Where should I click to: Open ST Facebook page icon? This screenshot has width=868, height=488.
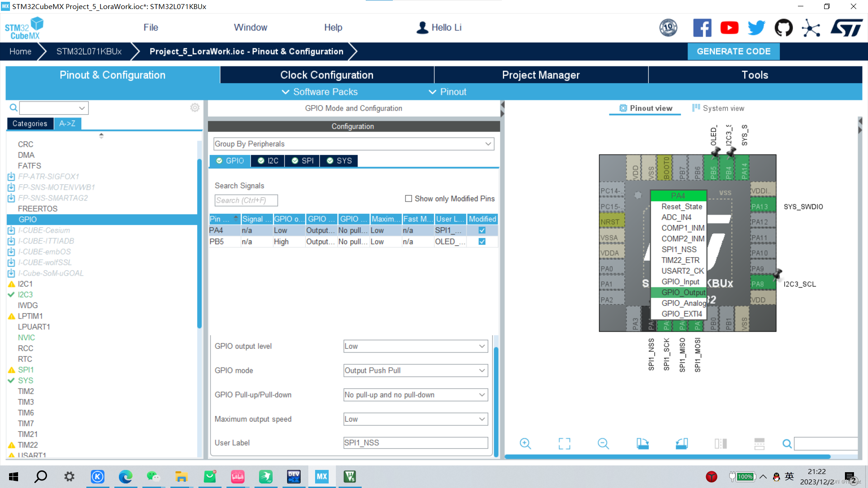pos(702,28)
